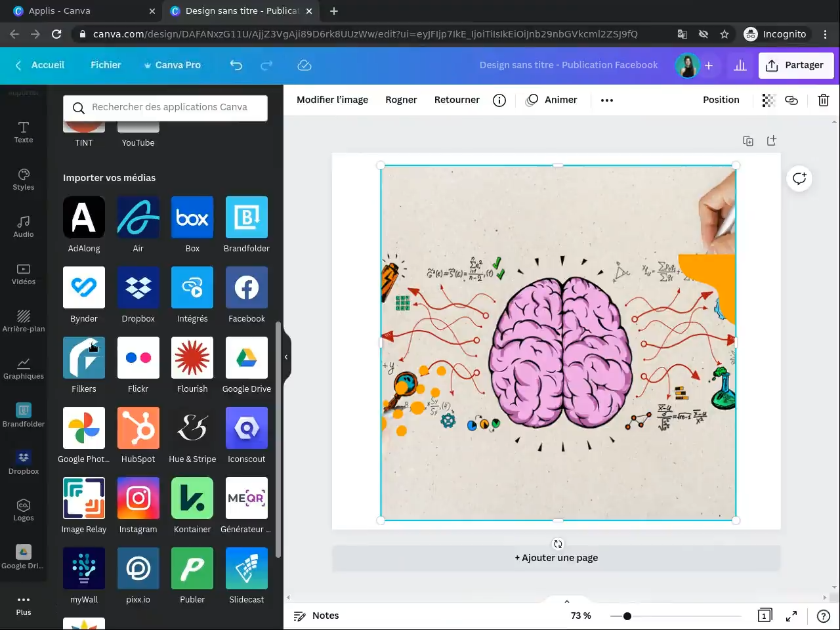Open the Instagram app

[x=138, y=498]
